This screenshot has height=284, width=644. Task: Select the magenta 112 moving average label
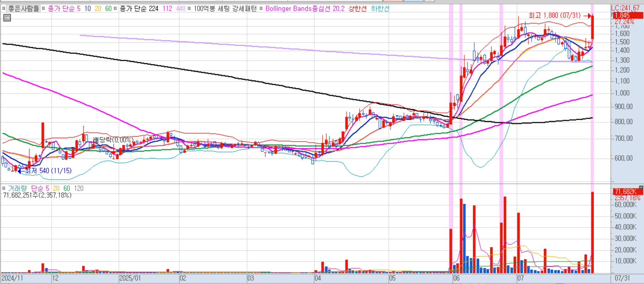[x=167, y=8]
